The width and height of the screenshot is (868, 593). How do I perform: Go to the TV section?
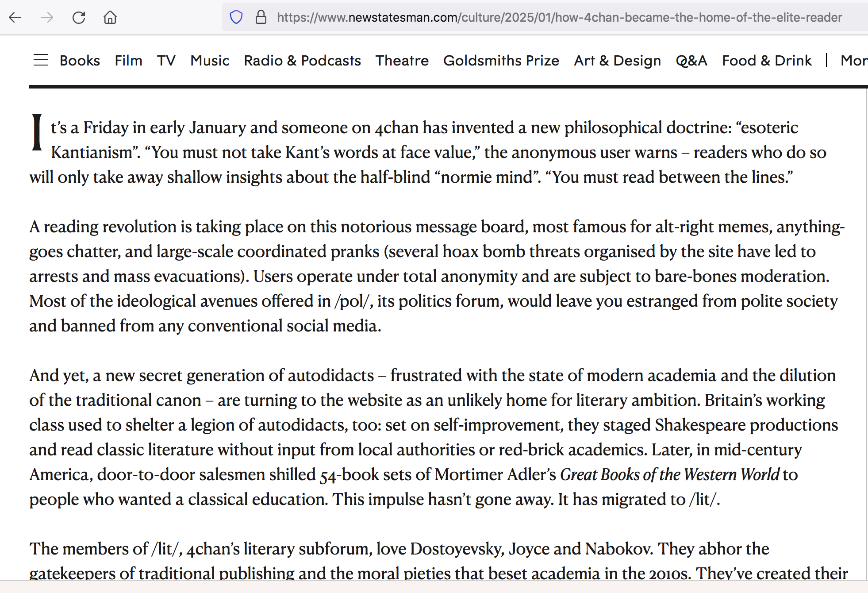[166, 61]
